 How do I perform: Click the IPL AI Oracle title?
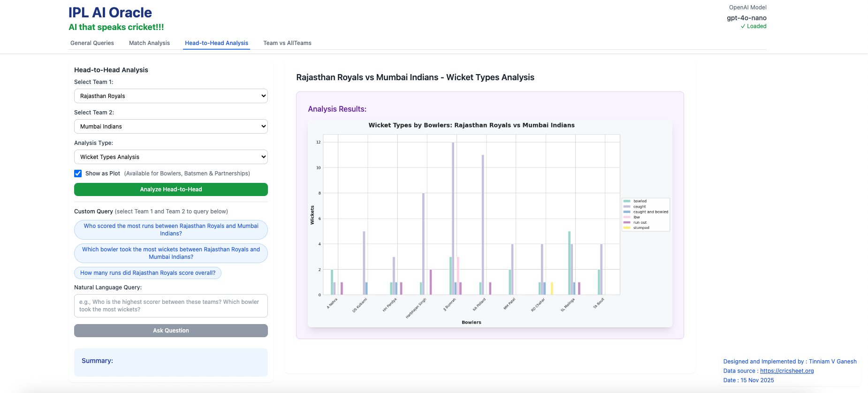coord(110,13)
